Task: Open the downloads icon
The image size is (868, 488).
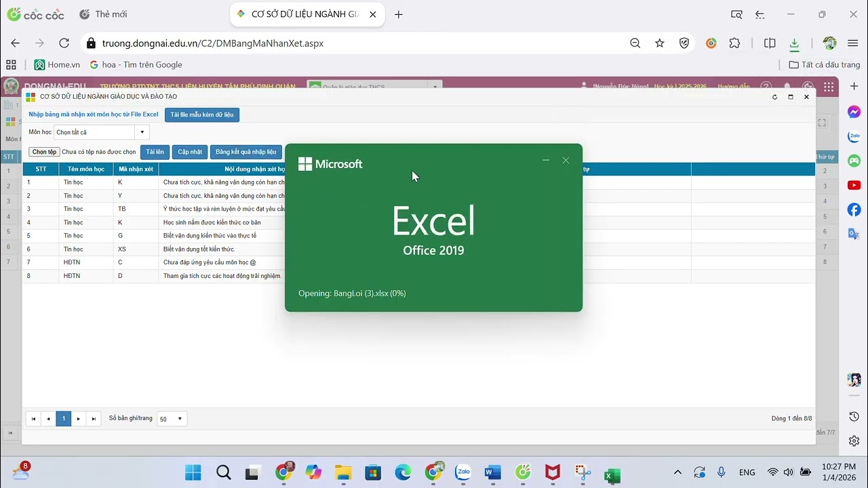Action: 794,43
